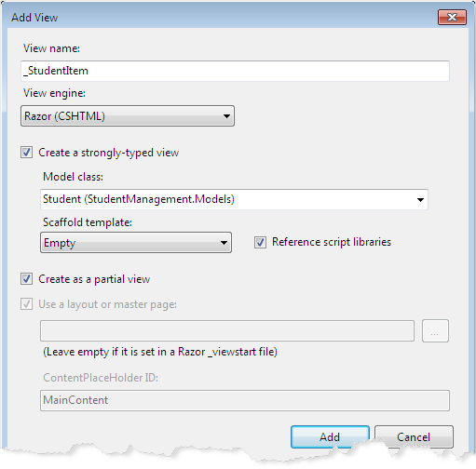Click the layout page path field
Viewport: 476px width, 469px height.
pyautogui.click(x=227, y=331)
